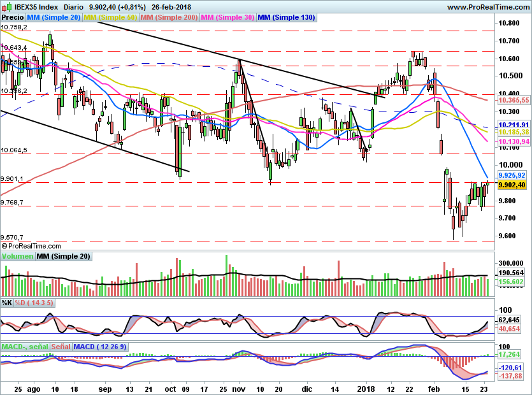
Task: Click the %K stochastic label
Action: point(7,302)
